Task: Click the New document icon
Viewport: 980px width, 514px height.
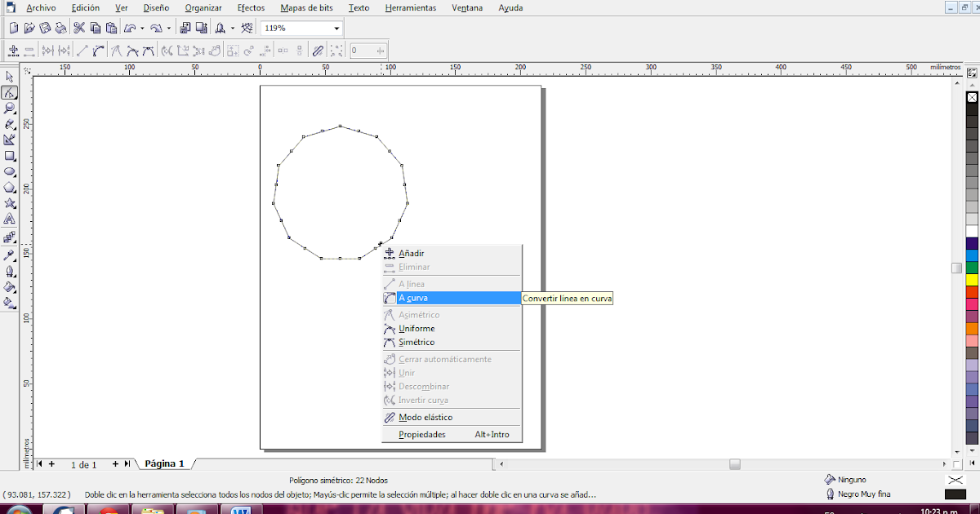Action: point(13,28)
